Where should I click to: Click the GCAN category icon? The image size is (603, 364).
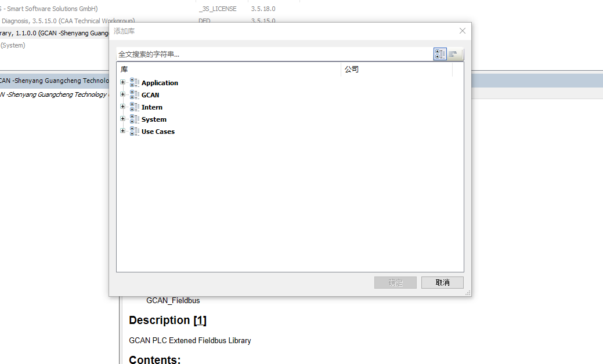[135, 94]
